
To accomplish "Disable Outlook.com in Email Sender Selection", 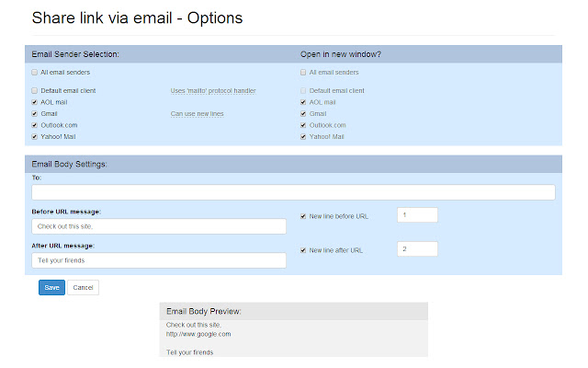I will 34,125.
